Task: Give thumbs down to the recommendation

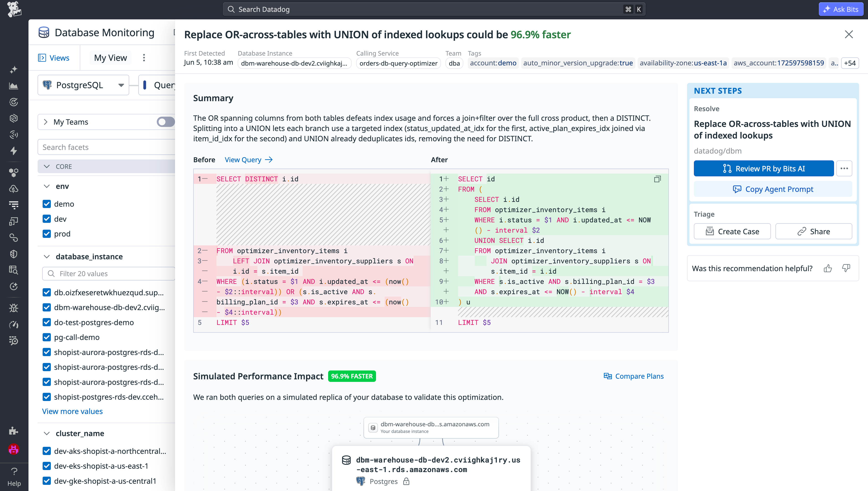Action: point(846,268)
